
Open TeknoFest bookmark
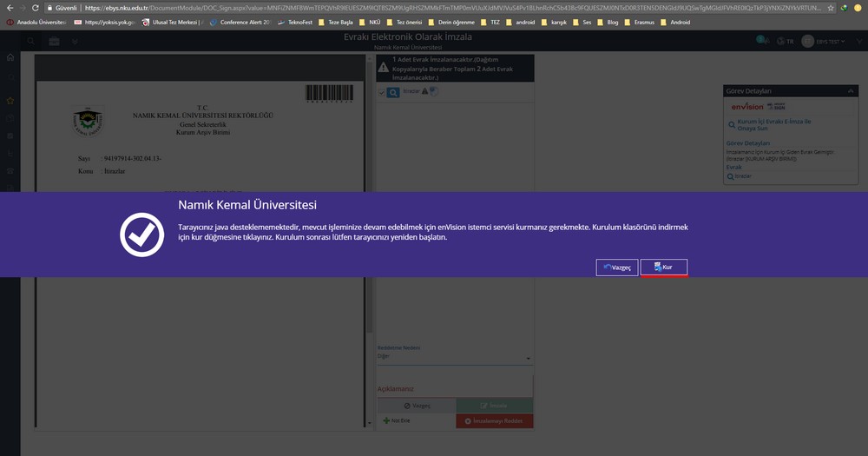(x=295, y=23)
